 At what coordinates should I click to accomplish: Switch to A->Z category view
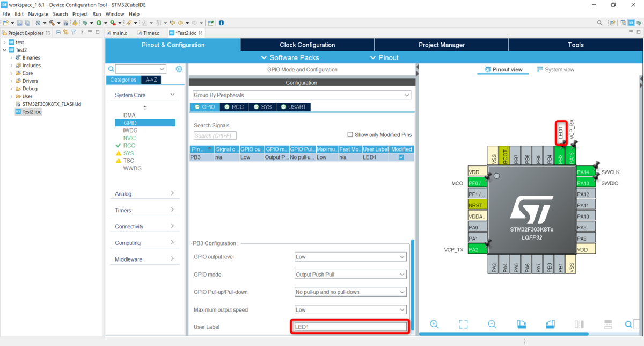[151, 80]
